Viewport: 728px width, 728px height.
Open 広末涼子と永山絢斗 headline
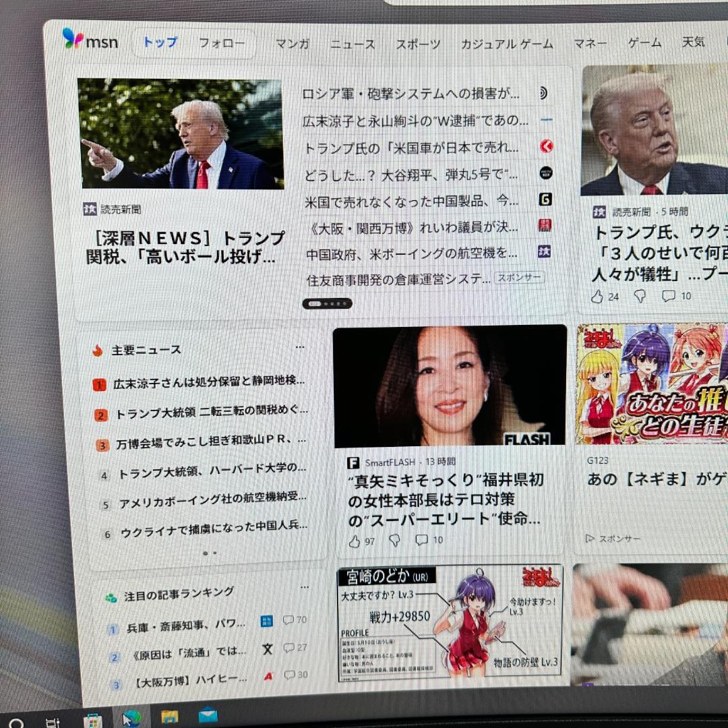click(415, 121)
